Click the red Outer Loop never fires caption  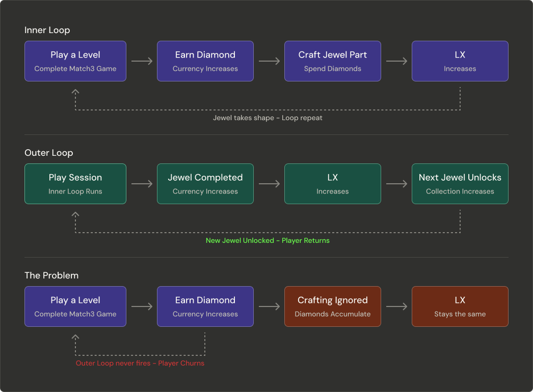(140, 363)
